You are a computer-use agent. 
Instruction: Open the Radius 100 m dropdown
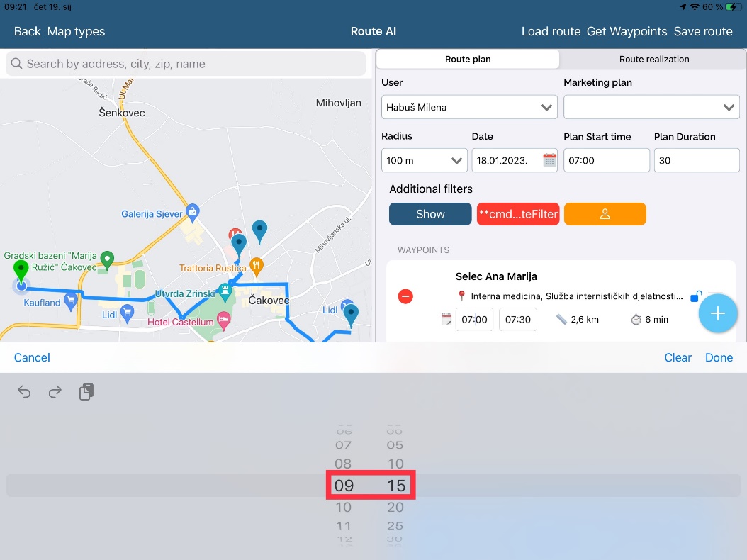(x=424, y=161)
